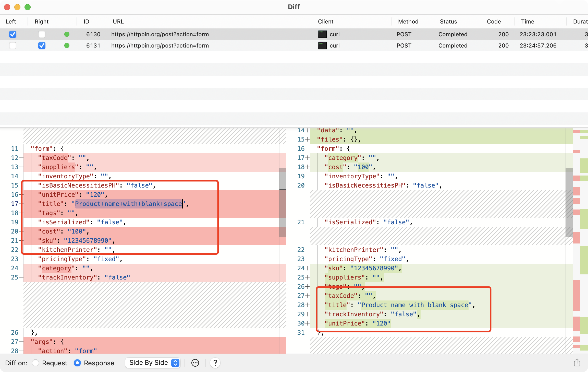This screenshot has width=588, height=372.
Task: Click curl terminal icon for request 6131
Action: [322, 45]
